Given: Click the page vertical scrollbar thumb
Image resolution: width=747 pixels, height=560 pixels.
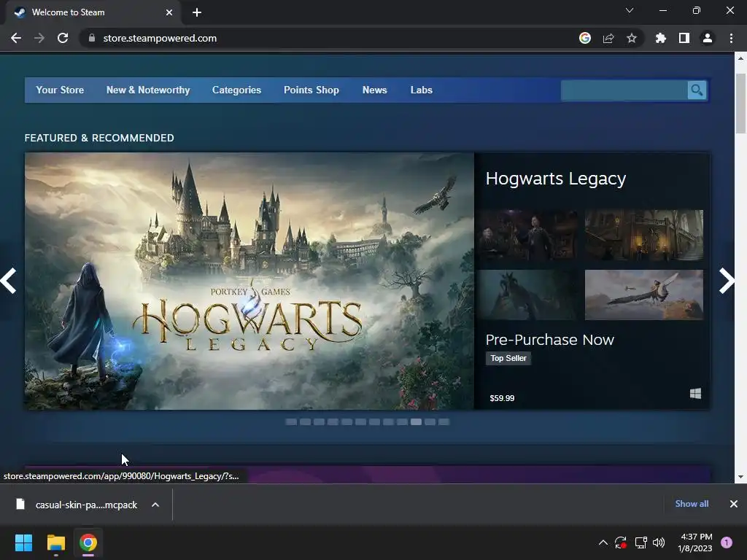Looking at the screenshot, I should 740,104.
